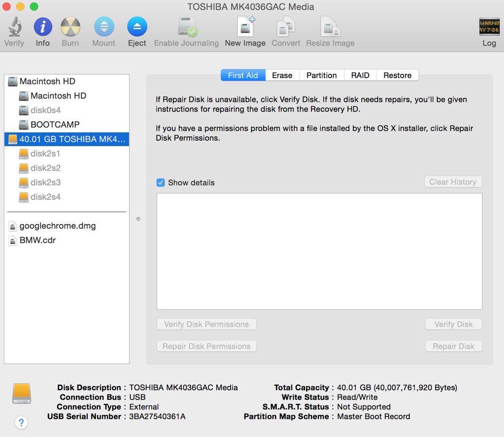The image size is (504, 437).
Task: Click the Total Capacity value 40.01 GB
Action: click(397, 387)
